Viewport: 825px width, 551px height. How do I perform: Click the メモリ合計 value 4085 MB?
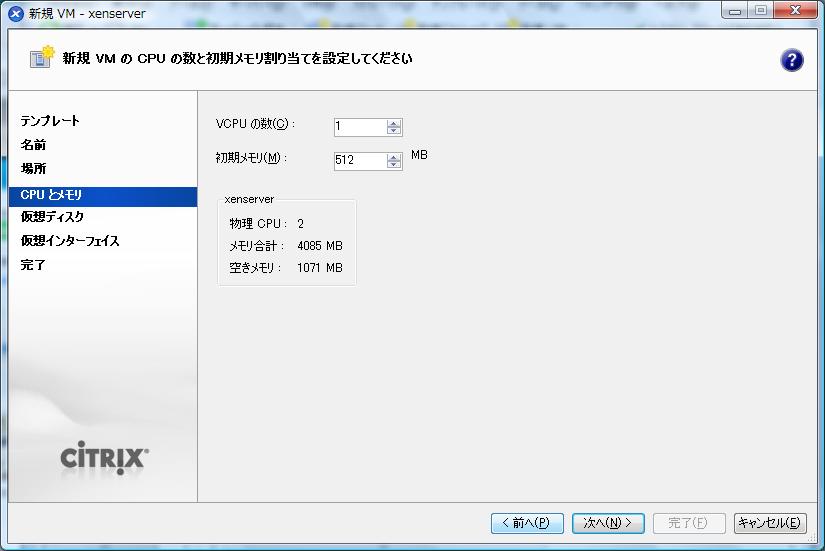[x=320, y=246]
